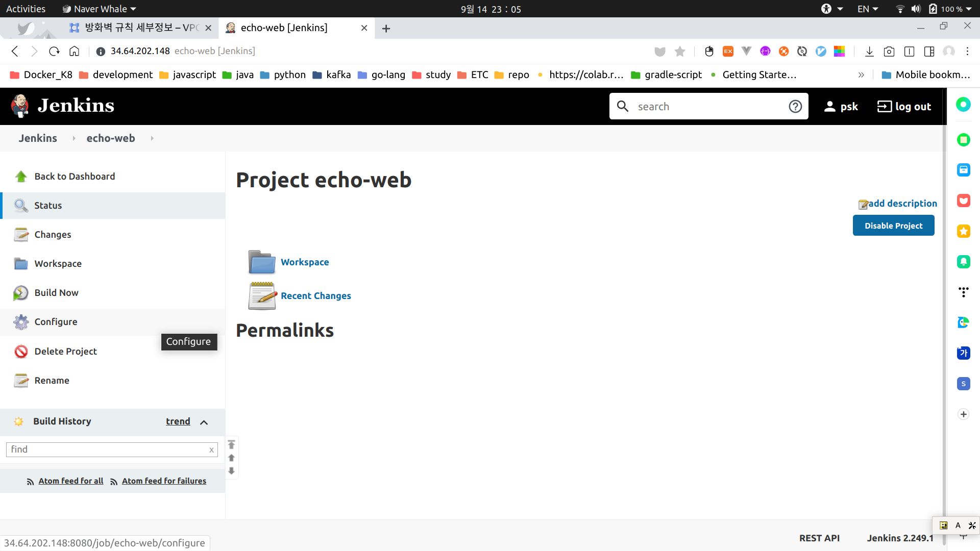Viewport: 980px width, 551px height.
Task: Select the Status sidebar item
Action: pyautogui.click(x=48, y=206)
